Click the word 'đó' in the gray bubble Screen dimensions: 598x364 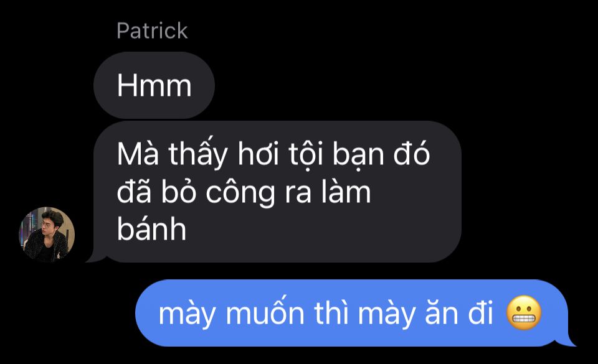412,154
